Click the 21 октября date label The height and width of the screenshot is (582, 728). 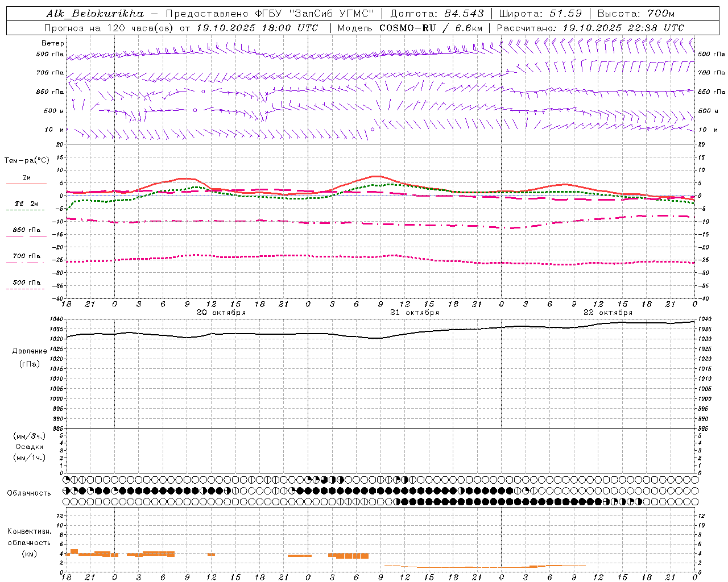tap(415, 313)
